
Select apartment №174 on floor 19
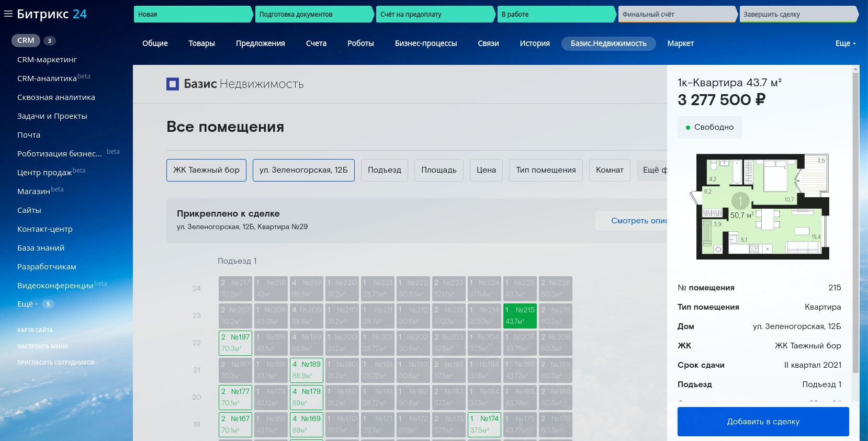click(484, 425)
